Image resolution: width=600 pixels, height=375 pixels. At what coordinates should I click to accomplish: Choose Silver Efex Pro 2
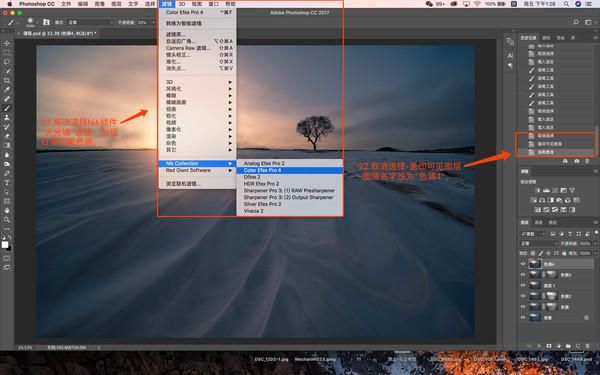pyautogui.click(x=290, y=204)
